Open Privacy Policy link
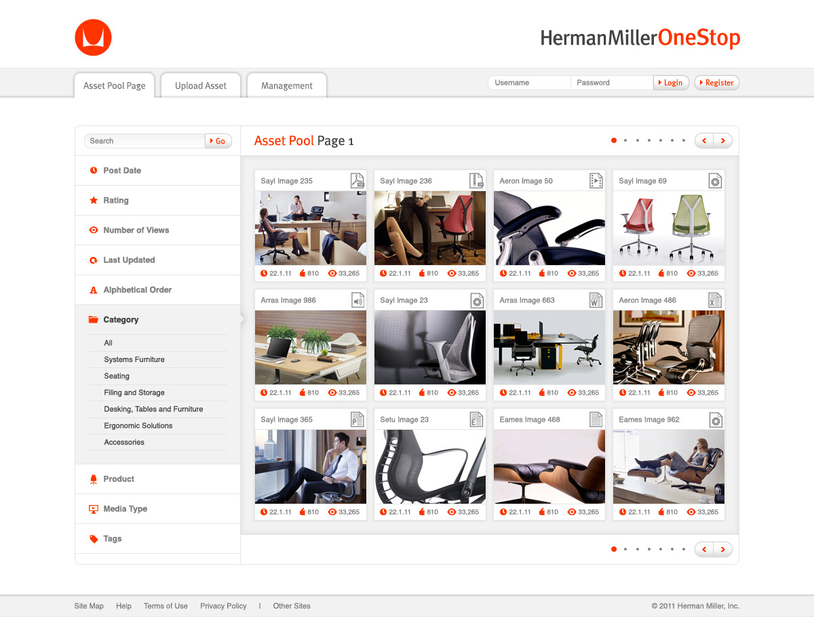This screenshot has width=814, height=644. click(x=223, y=606)
